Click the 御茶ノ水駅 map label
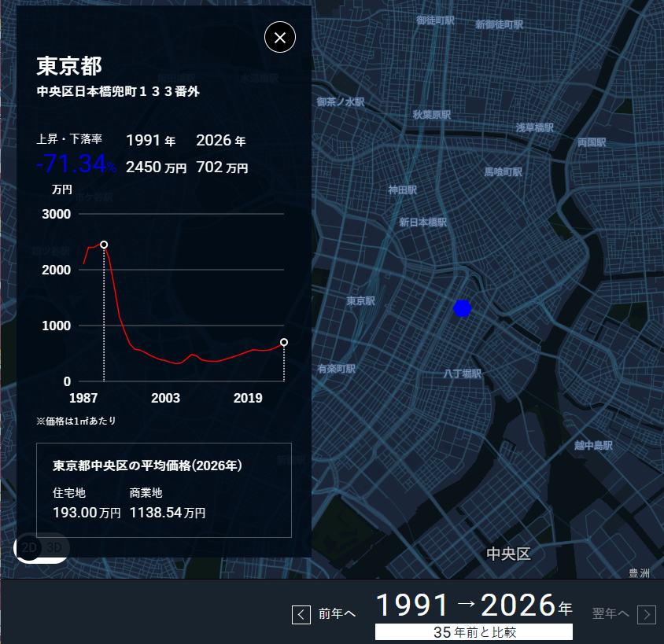 tap(341, 102)
